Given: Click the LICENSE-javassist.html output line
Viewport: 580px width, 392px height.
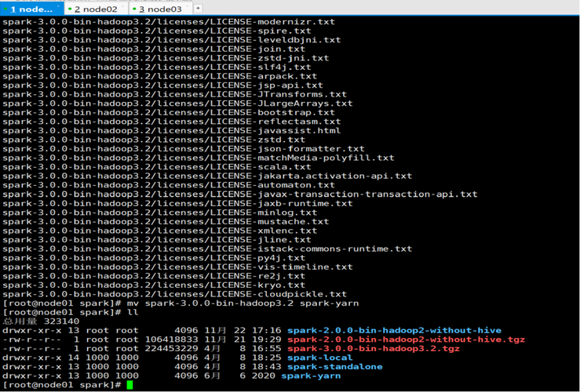Looking at the screenshot, I should point(172,131).
